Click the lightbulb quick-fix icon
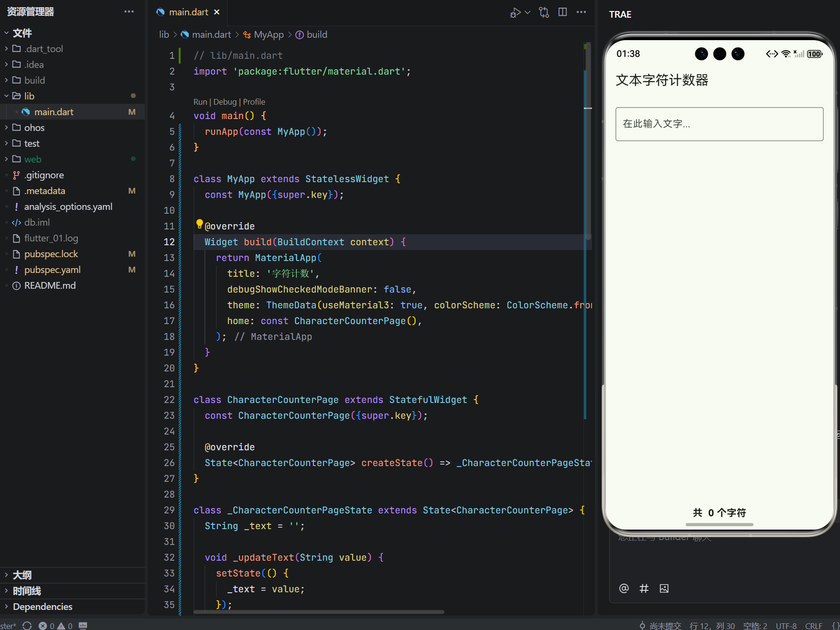Image resolution: width=840 pixels, height=630 pixels. tap(200, 224)
